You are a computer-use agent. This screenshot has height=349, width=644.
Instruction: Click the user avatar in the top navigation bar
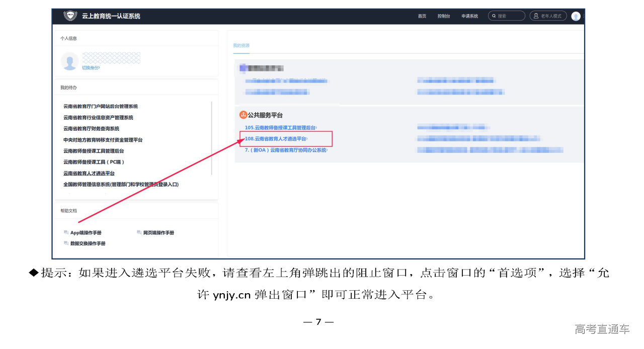pos(576,16)
